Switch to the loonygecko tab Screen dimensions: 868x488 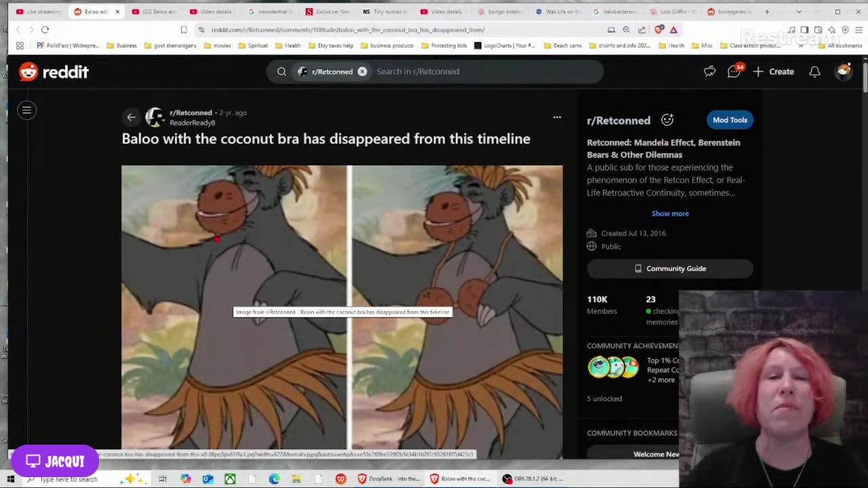(730, 12)
